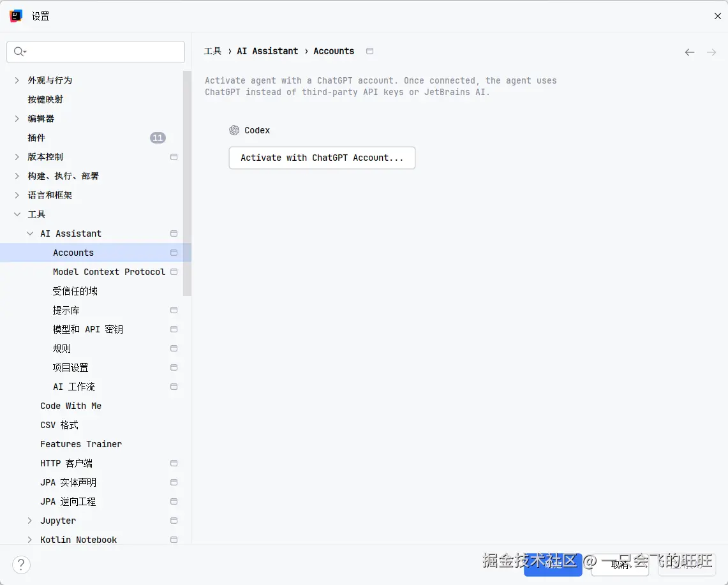Collapse the AI Assistant subtree

point(30,233)
